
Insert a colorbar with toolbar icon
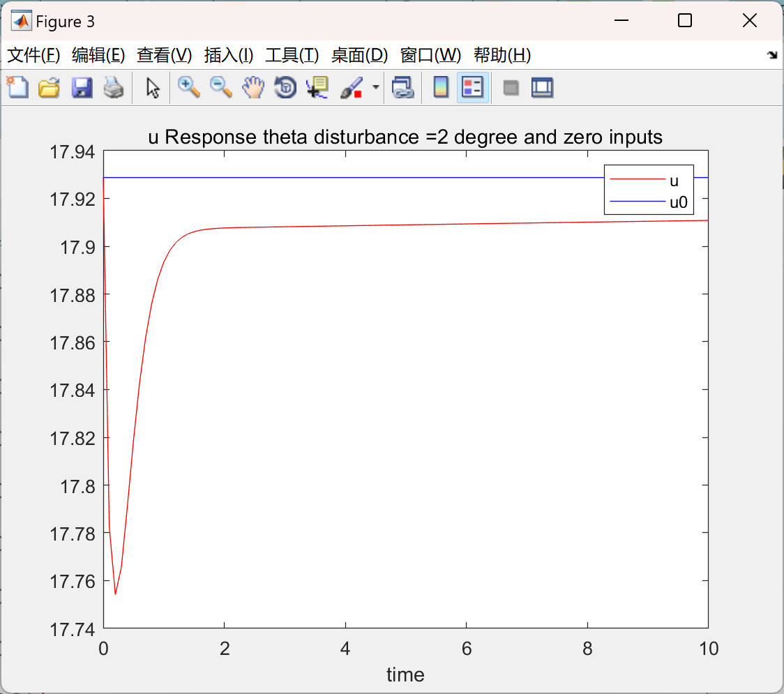point(441,87)
